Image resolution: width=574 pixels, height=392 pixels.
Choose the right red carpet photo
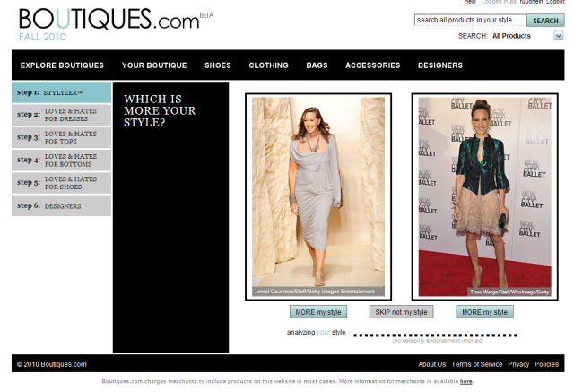pos(484,196)
